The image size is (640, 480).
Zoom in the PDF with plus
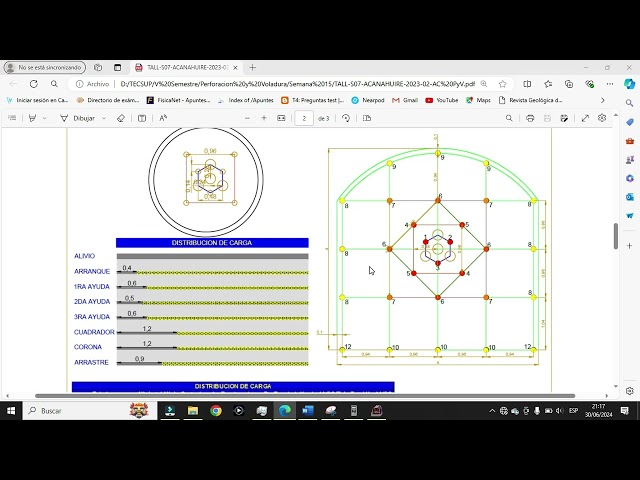tap(264, 118)
